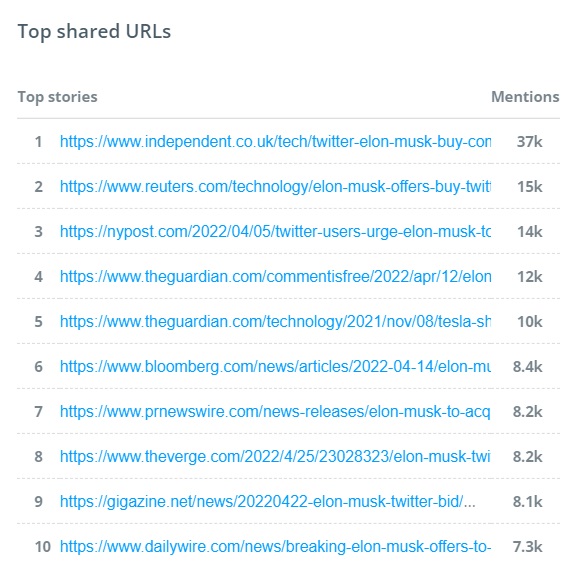
Task: Click the Top stories column header
Action: pos(57,97)
